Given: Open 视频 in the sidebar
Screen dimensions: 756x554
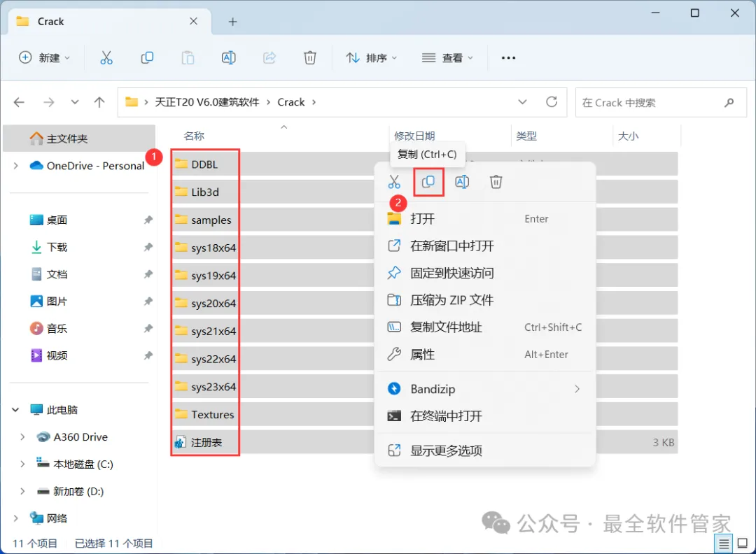Looking at the screenshot, I should tap(57, 355).
